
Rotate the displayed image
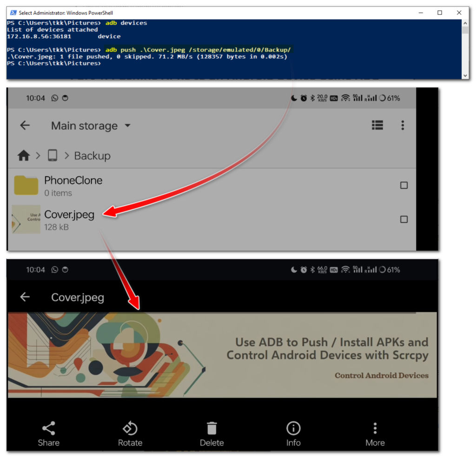coord(130,434)
